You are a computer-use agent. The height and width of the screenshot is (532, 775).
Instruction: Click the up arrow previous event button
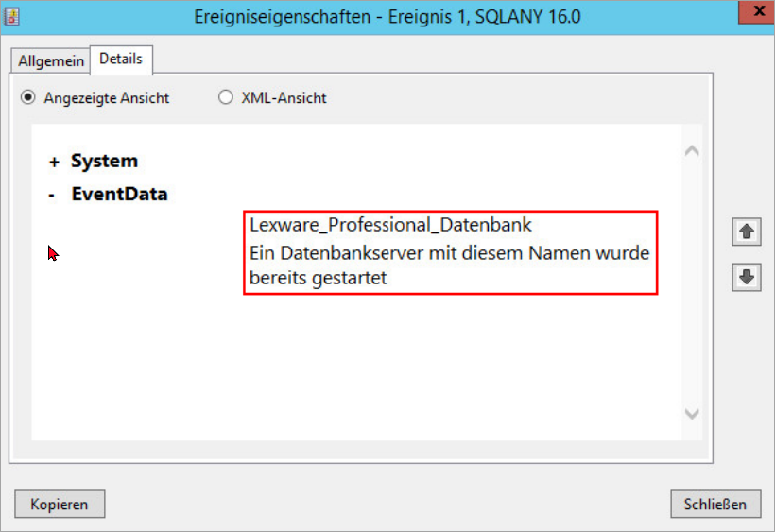click(x=747, y=232)
